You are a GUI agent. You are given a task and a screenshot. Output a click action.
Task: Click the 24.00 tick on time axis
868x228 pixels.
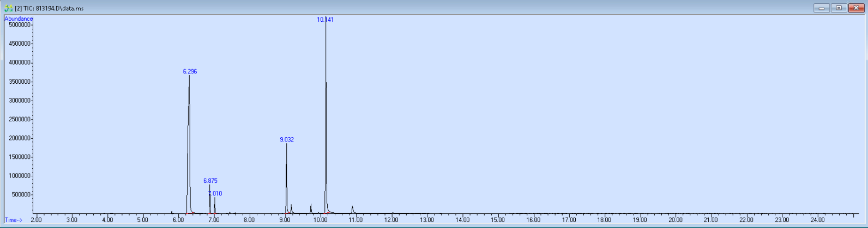(818, 220)
